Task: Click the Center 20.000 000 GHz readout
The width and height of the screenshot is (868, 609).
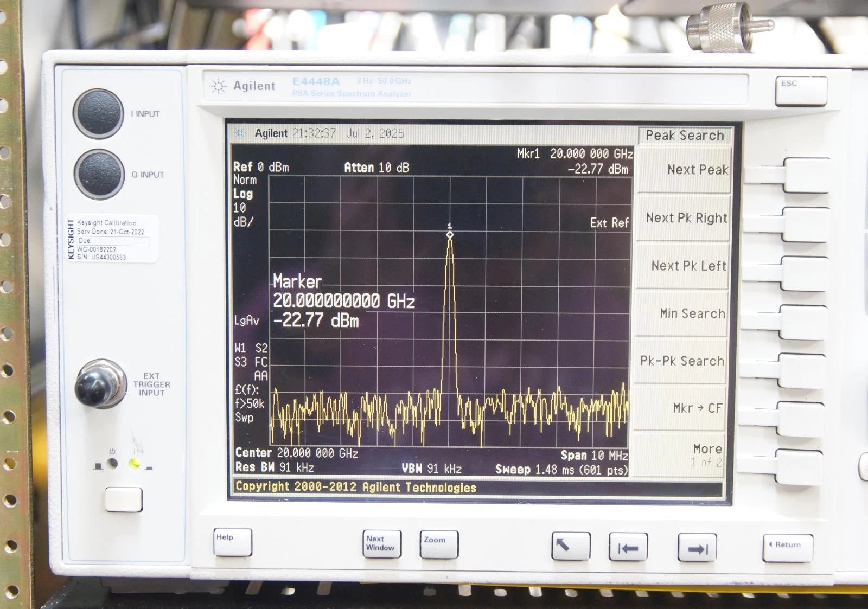Action: point(297,453)
